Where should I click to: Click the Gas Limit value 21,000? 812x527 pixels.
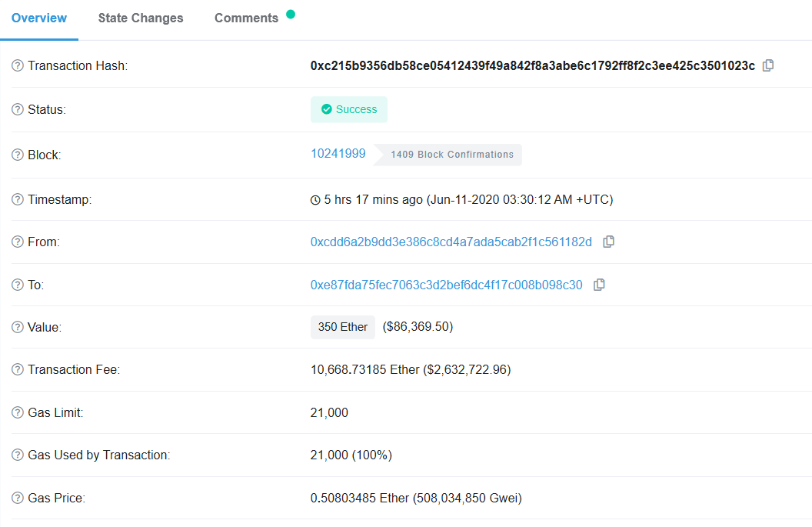coord(329,412)
